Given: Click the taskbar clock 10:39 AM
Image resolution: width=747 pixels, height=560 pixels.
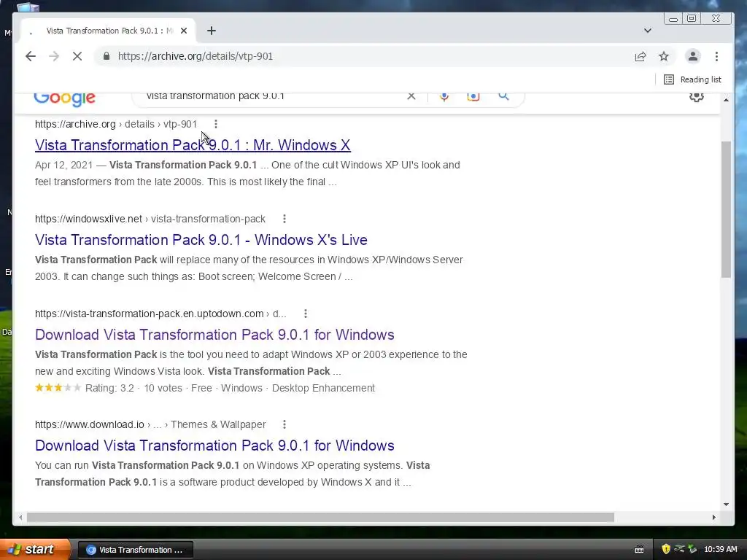Looking at the screenshot, I should (720, 550).
